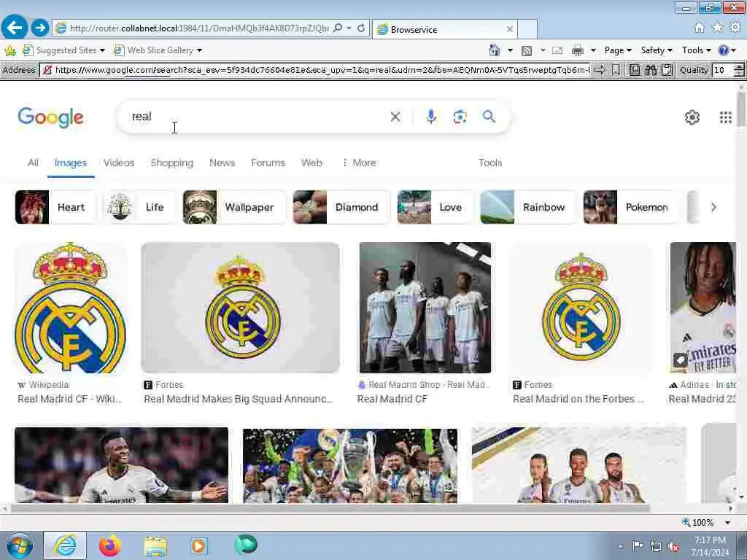Image resolution: width=747 pixels, height=560 pixels.
Task: Launch Firefox from the taskbar
Action: [x=110, y=545]
